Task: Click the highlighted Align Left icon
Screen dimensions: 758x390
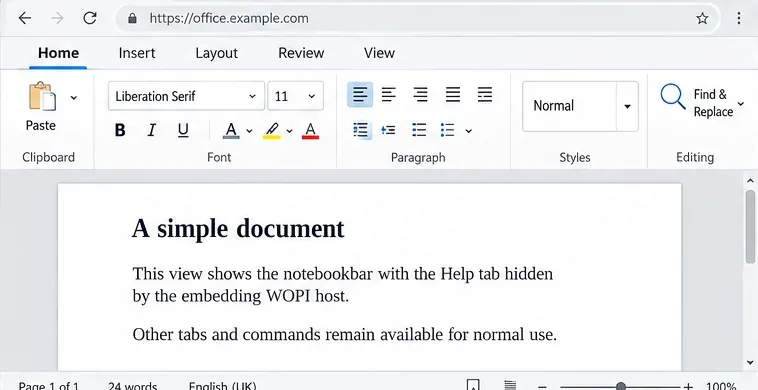Action: pyautogui.click(x=360, y=94)
